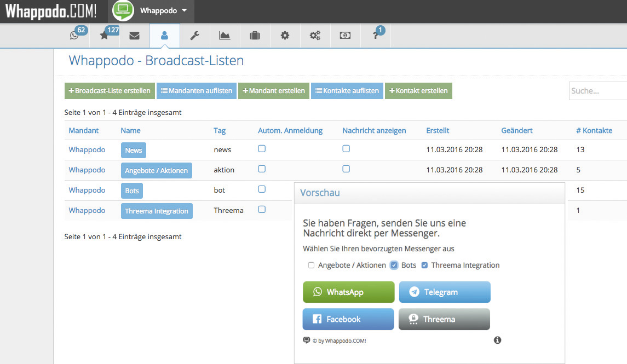The width and height of the screenshot is (627, 364).
Task: Click the grey Threema button
Action: (444, 319)
